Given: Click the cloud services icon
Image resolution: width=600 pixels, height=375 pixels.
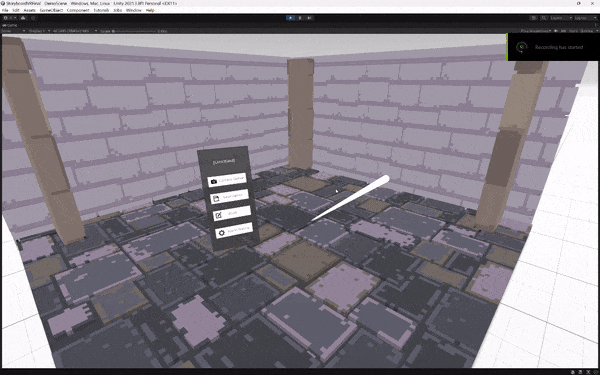Looking at the screenshot, I should [x=23, y=18].
